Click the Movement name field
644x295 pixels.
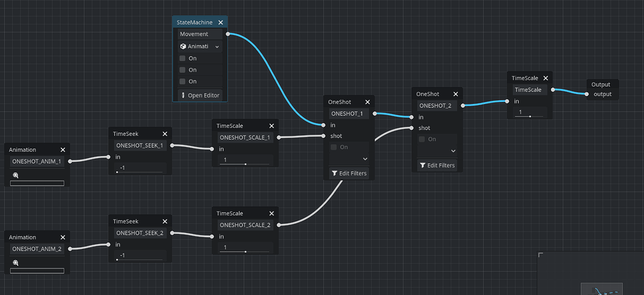click(200, 34)
